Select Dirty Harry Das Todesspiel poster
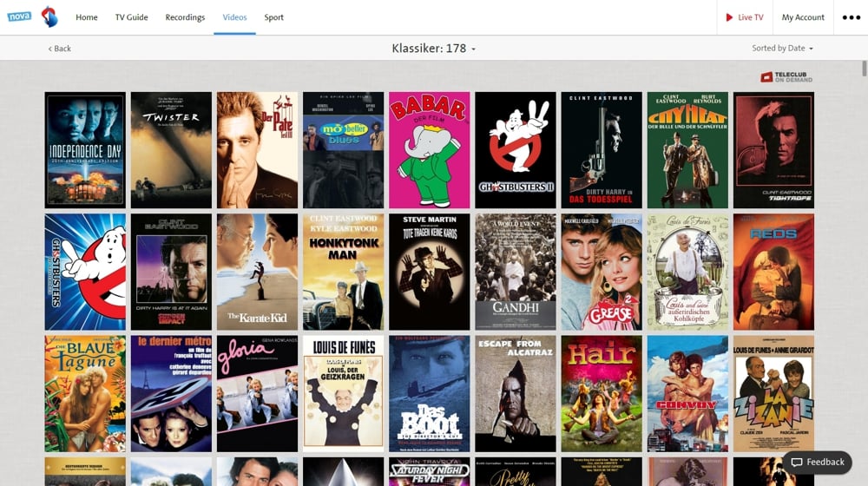Viewport: 868px width, 486px height. 602,150
